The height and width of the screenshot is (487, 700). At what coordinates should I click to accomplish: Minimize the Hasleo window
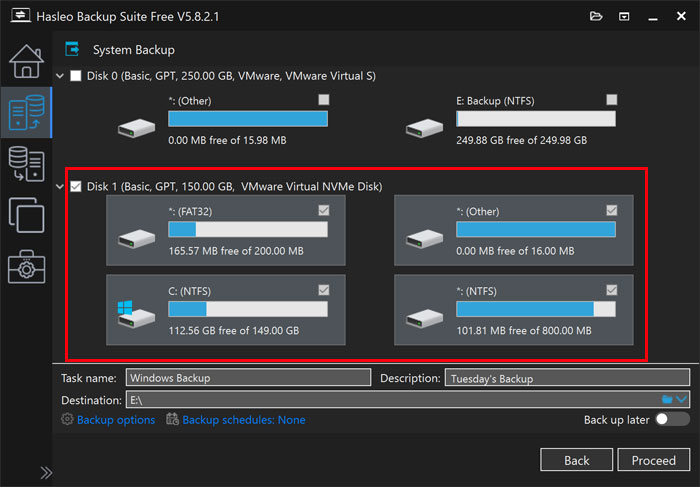653,17
